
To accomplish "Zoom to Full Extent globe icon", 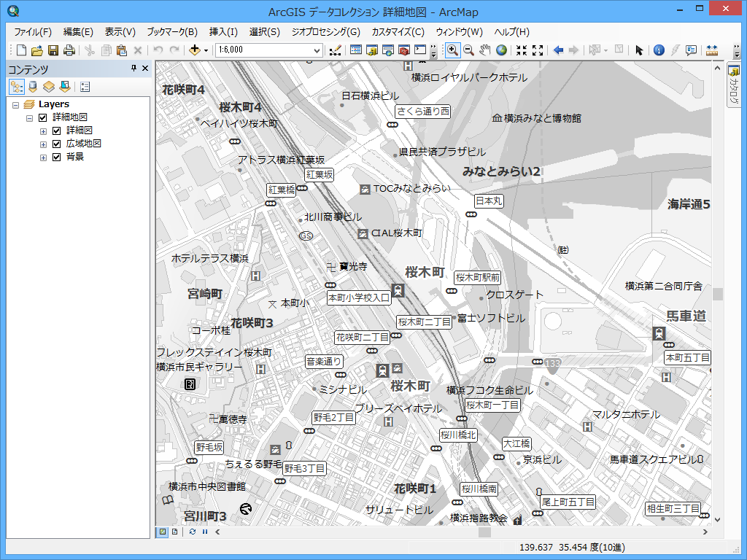I will (501, 50).
